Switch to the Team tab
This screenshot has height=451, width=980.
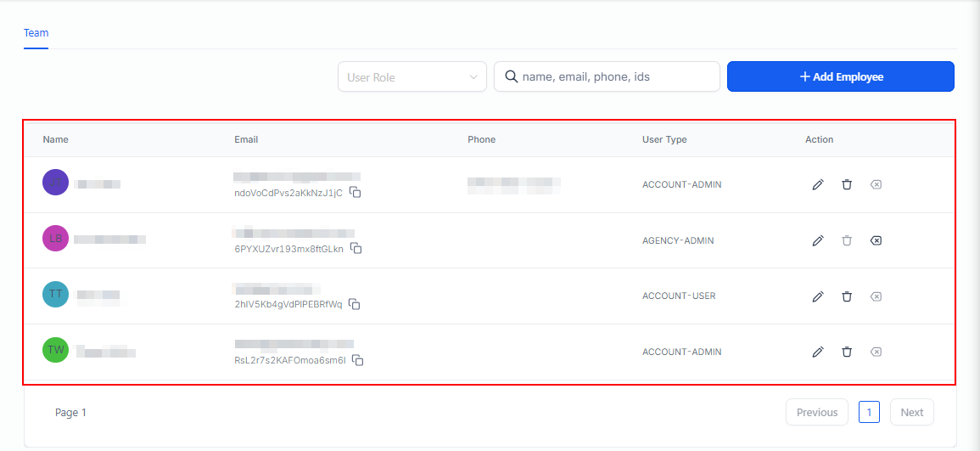pos(36,33)
